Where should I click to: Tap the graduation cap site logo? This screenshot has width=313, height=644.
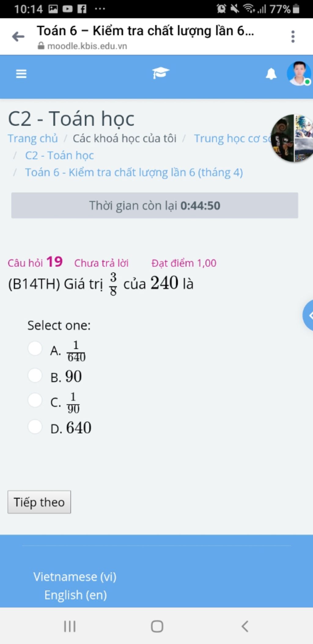pos(160,73)
